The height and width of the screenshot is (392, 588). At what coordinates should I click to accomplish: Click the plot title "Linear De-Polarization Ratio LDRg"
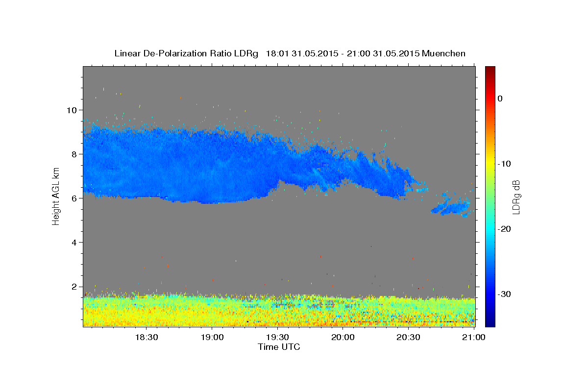tap(186, 53)
